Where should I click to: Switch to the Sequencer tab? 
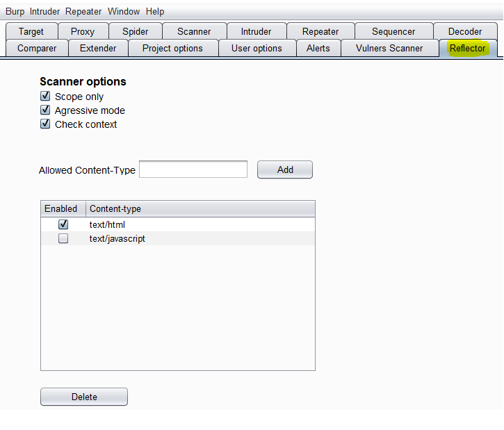[393, 31]
